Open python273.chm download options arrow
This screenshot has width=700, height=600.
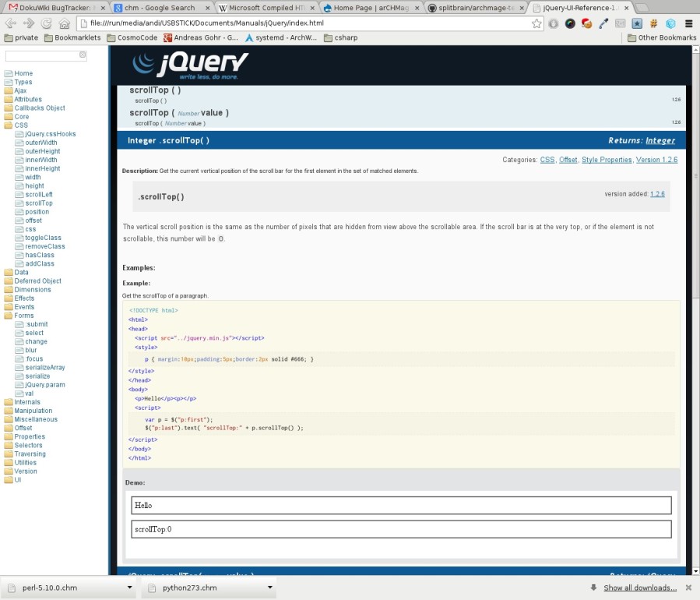click(x=269, y=588)
